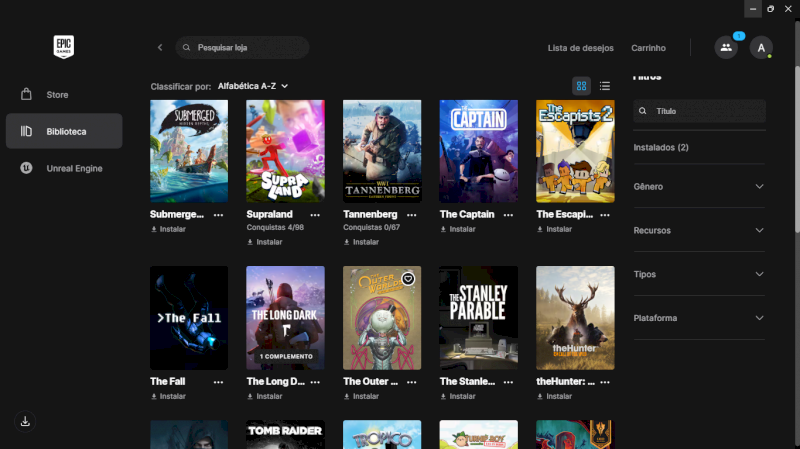800x449 pixels.
Task: Click the Epic Games logo
Action: (64, 46)
